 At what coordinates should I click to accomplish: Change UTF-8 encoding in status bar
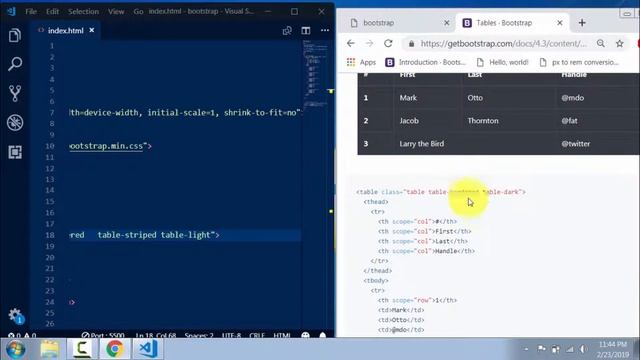231,336
